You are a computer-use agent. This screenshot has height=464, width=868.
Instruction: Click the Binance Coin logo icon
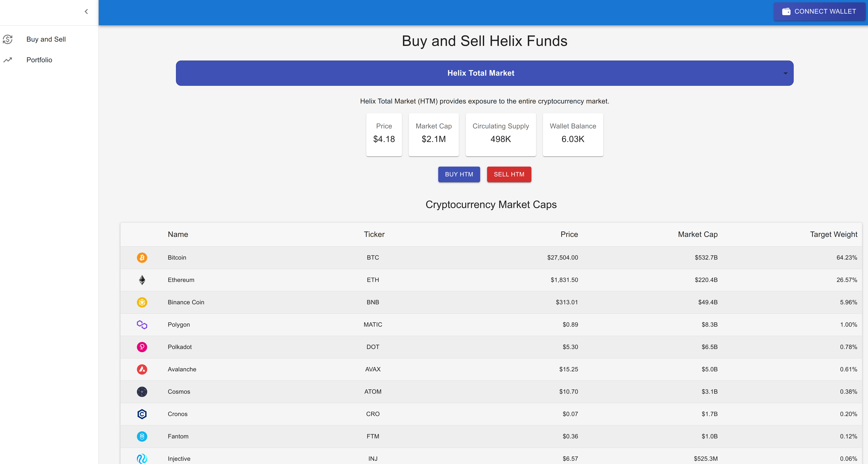[142, 302]
